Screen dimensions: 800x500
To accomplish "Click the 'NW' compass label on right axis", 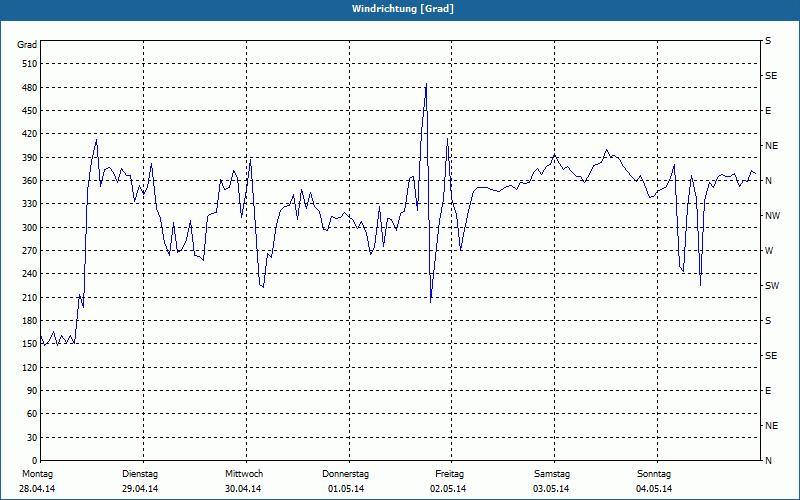I will (773, 216).
